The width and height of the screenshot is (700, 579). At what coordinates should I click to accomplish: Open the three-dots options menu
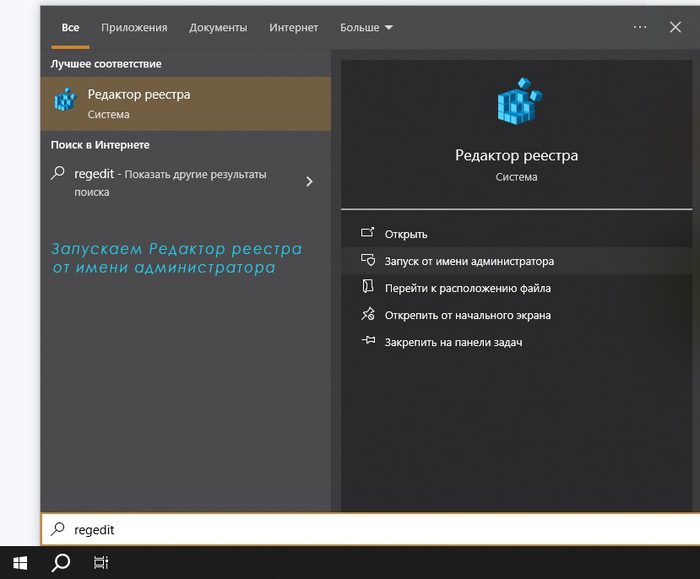coord(640,27)
